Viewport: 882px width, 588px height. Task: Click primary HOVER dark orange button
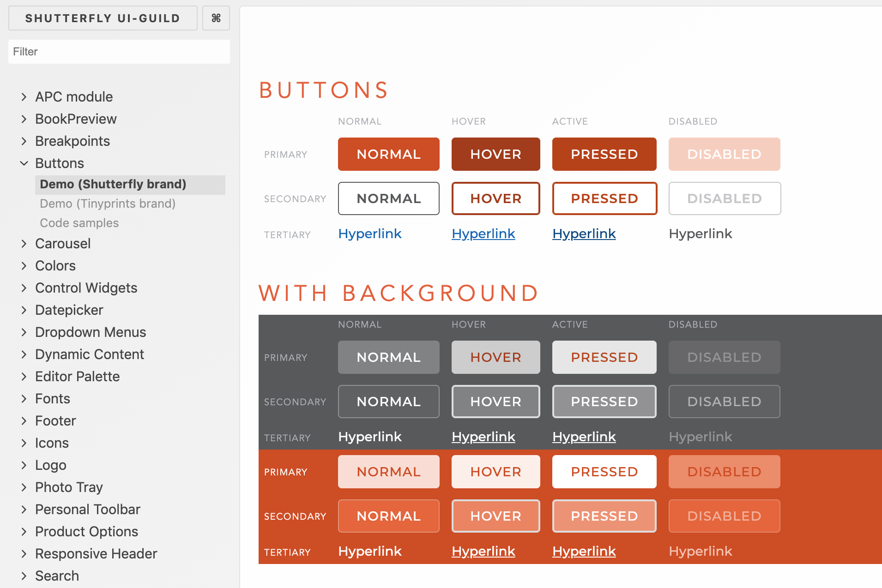click(496, 154)
